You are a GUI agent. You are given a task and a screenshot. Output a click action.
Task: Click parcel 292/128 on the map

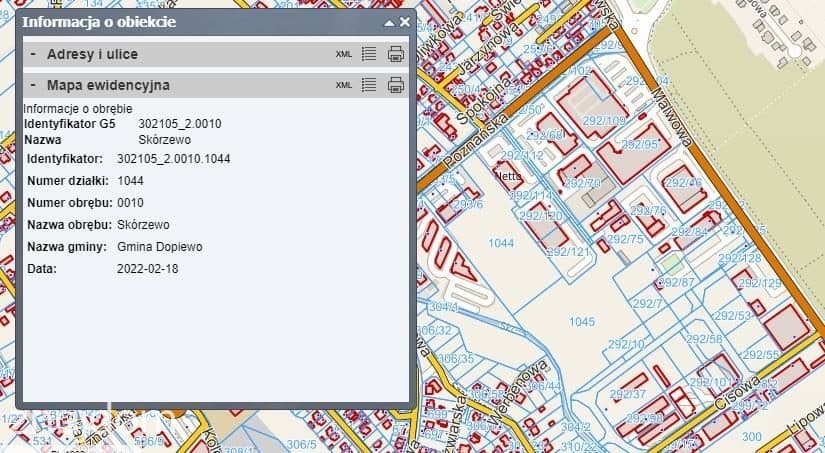pos(740,258)
